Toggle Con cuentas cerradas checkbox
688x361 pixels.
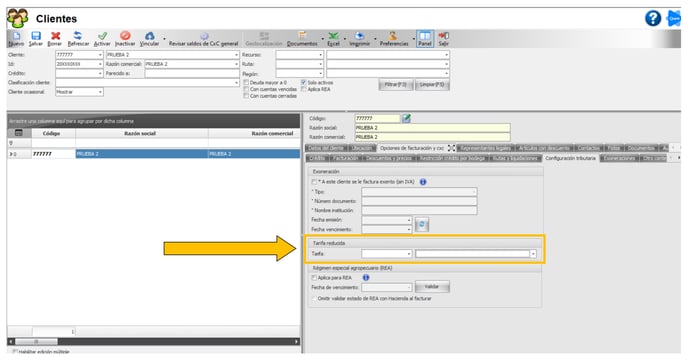pos(246,96)
